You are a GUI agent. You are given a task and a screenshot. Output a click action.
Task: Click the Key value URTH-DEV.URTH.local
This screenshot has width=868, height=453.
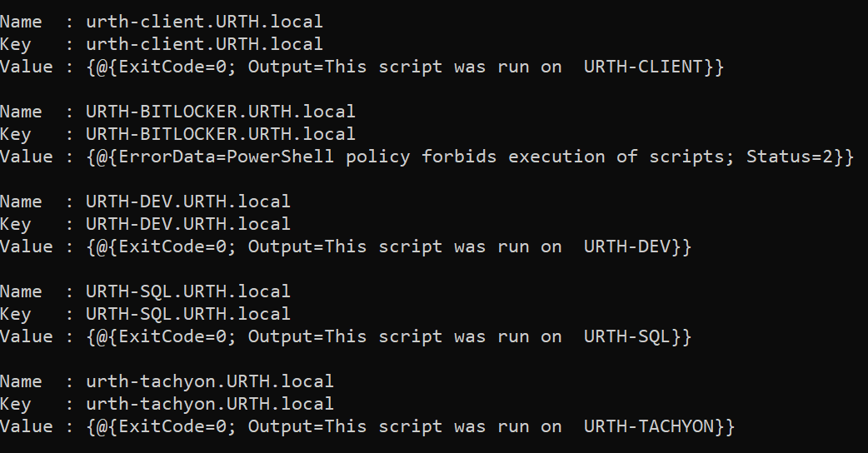pos(188,224)
